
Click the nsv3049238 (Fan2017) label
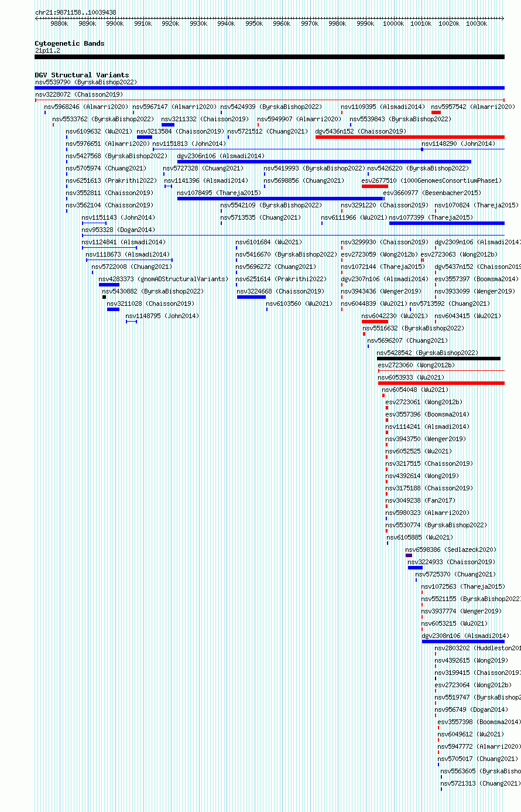coord(420,500)
